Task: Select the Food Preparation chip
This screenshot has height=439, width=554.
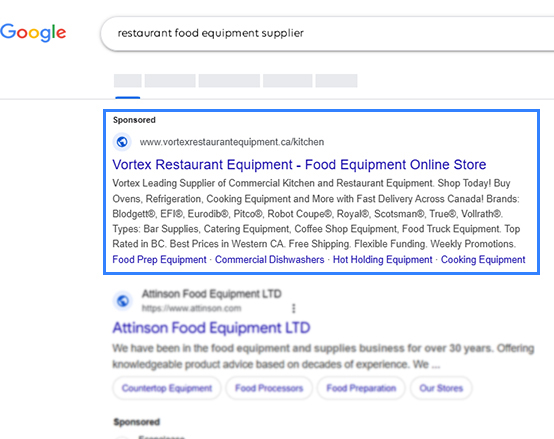Action: coord(361,388)
